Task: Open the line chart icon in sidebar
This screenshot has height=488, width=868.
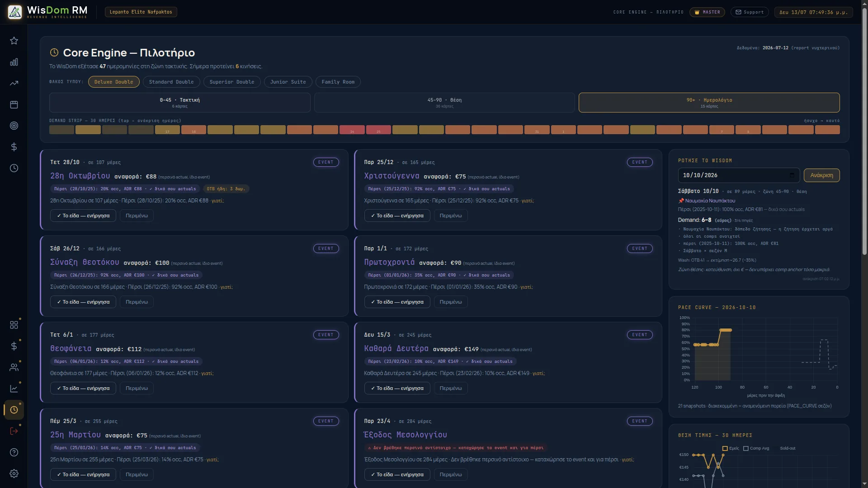Action: coord(14,389)
